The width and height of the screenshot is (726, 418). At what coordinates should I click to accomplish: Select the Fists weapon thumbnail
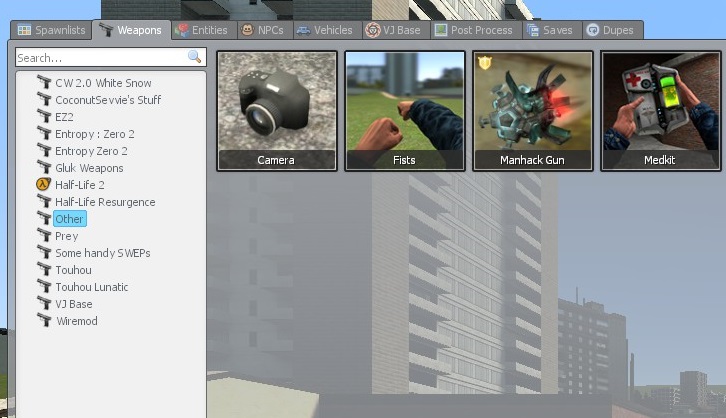(x=405, y=111)
